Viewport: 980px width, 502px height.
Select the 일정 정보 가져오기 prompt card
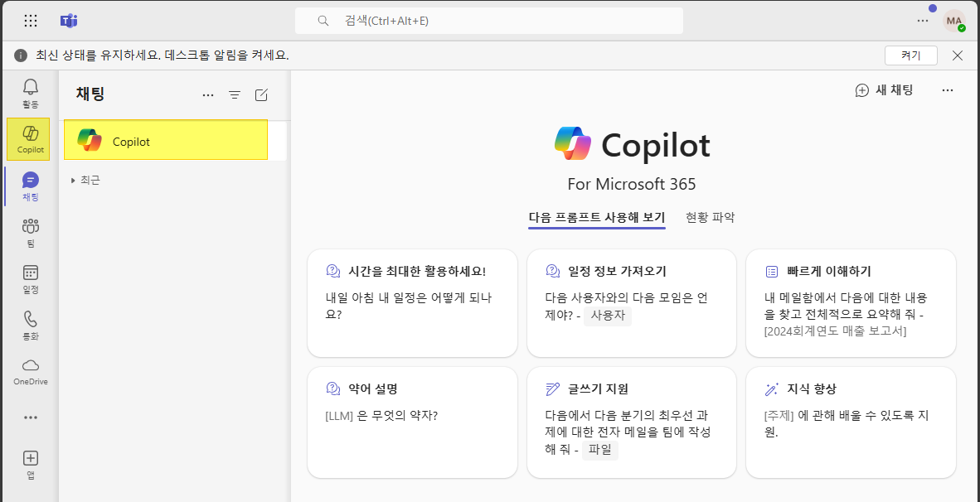(x=632, y=303)
